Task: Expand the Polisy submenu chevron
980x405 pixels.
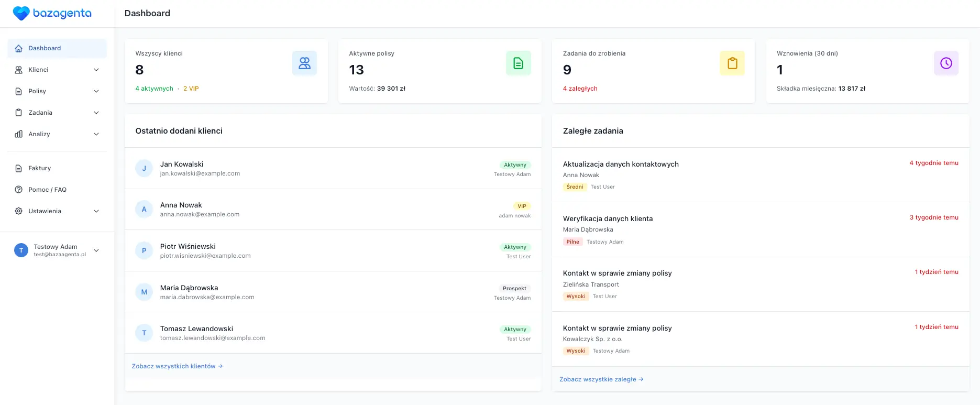Action: tap(96, 91)
